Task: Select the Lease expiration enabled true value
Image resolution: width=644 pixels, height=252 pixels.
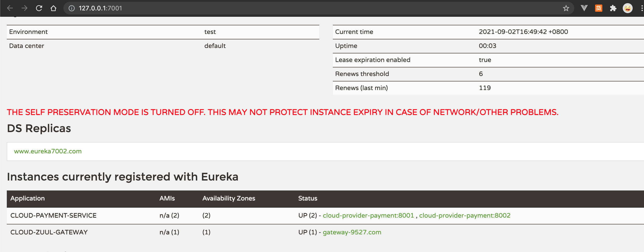Action: (x=485, y=60)
